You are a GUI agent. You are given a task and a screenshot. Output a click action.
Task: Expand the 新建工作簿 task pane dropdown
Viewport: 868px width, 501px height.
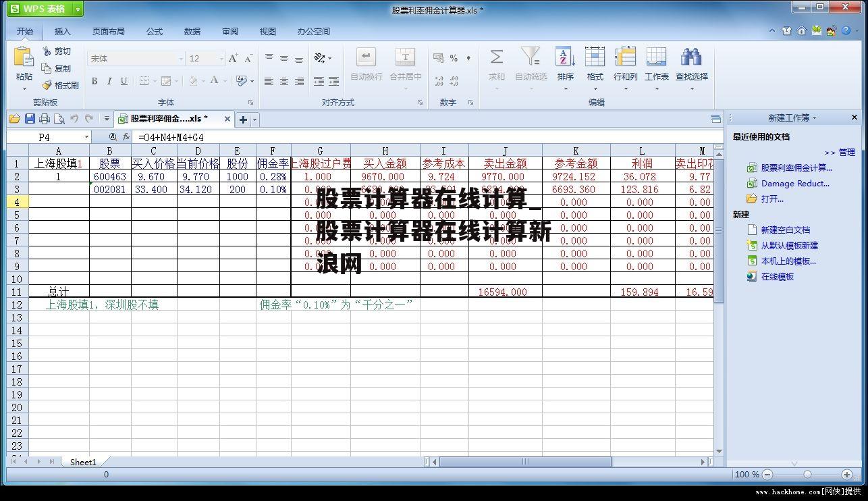[x=814, y=117]
